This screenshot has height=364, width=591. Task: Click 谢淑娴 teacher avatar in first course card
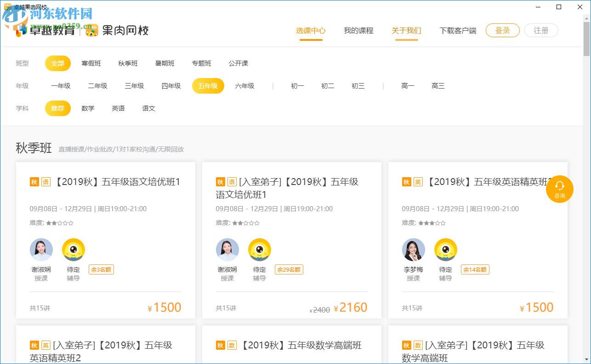pos(41,250)
